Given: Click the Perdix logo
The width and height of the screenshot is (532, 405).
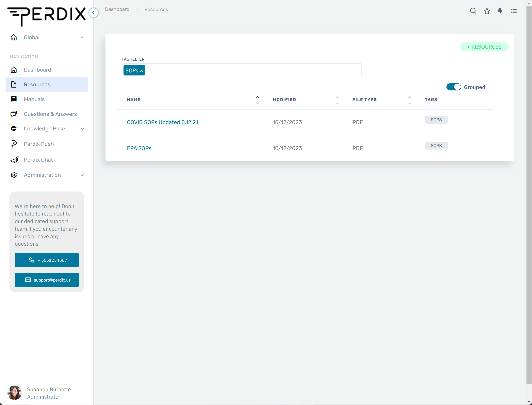Looking at the screenshot, I should click(47, 16).
